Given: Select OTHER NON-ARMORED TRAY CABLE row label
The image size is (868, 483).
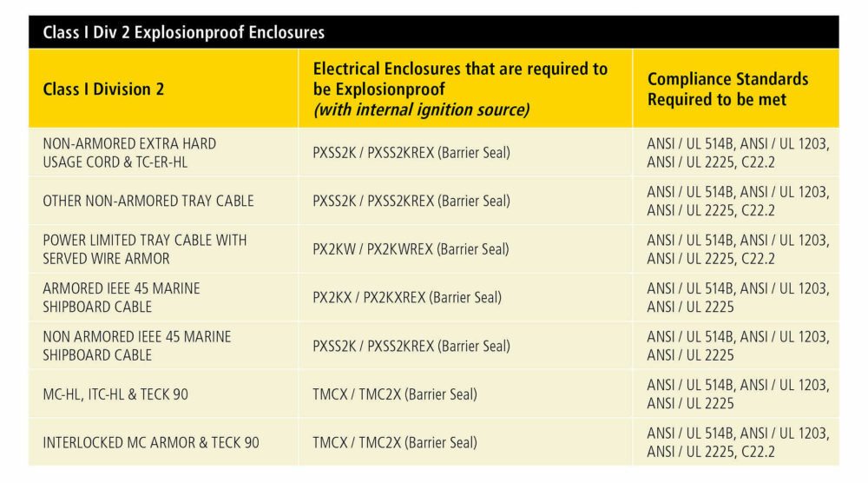Looking at the screenshot, I should click(x=148, y=201).
